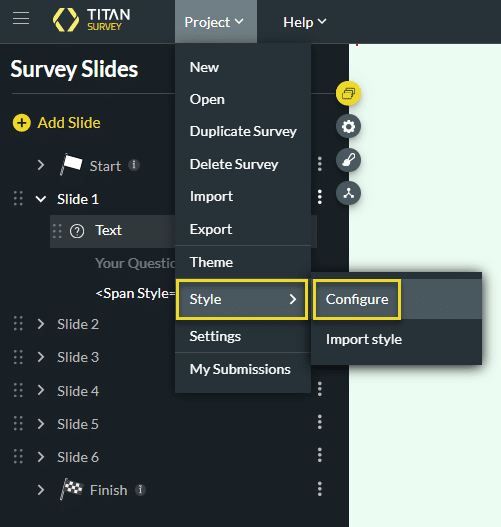Viewport: 501px width, 527px height.
Task: Click the Start slide flag icon
Action: (71, 164)
